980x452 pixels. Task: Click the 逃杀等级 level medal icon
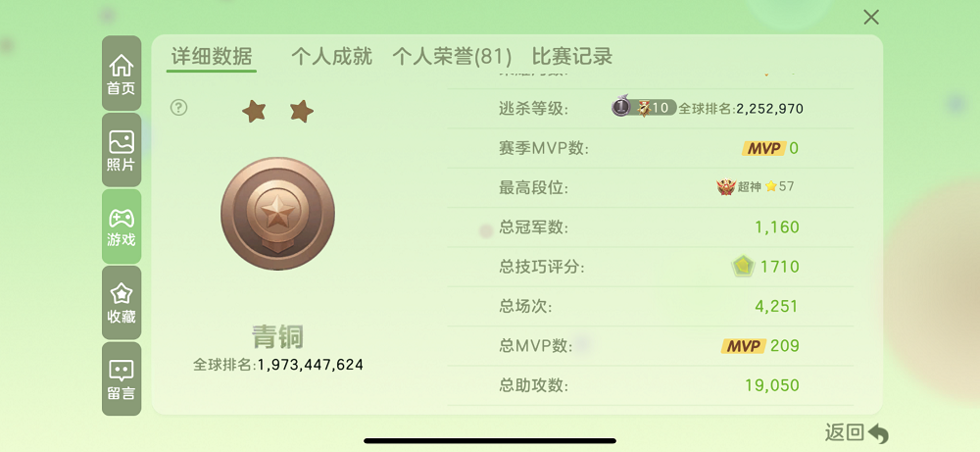[x=620, y=106]
